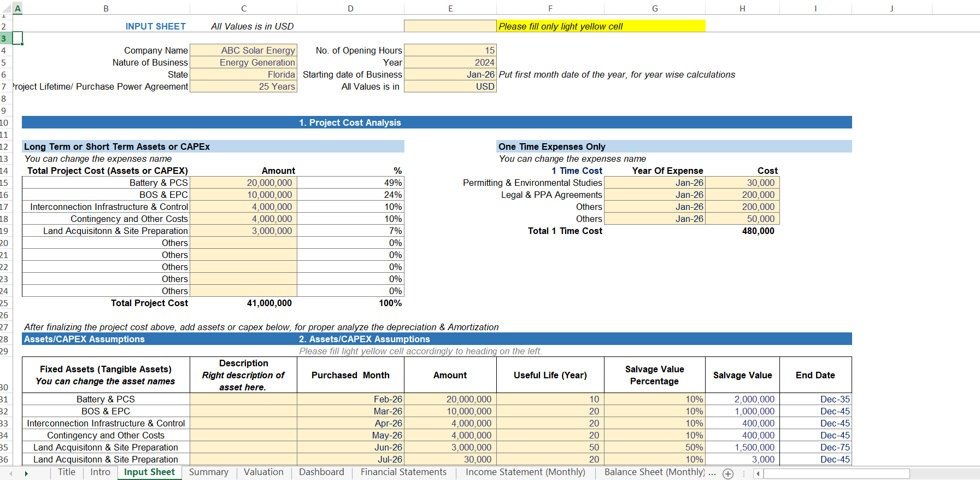Click the Battery & PCS amount 20,000,000 cell

(x=243, y=183)
